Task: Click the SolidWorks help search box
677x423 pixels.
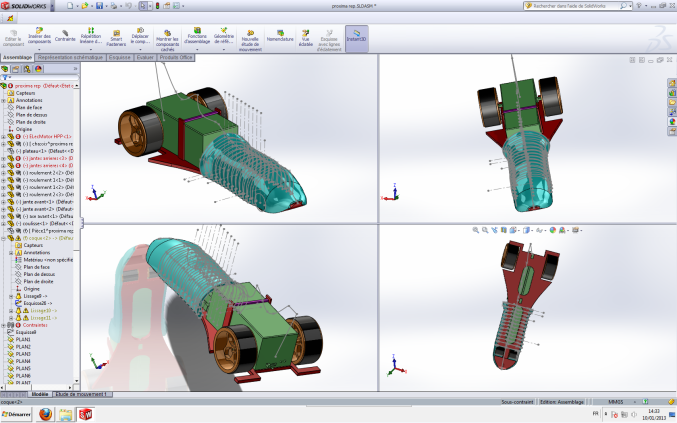Action: [x=576, y=6]
